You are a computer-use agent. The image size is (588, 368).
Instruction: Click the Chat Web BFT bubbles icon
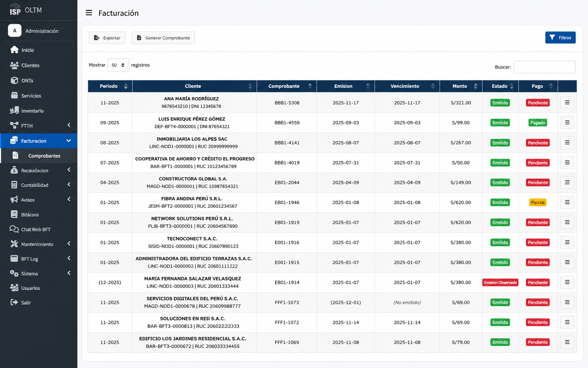tap(14, 229)
